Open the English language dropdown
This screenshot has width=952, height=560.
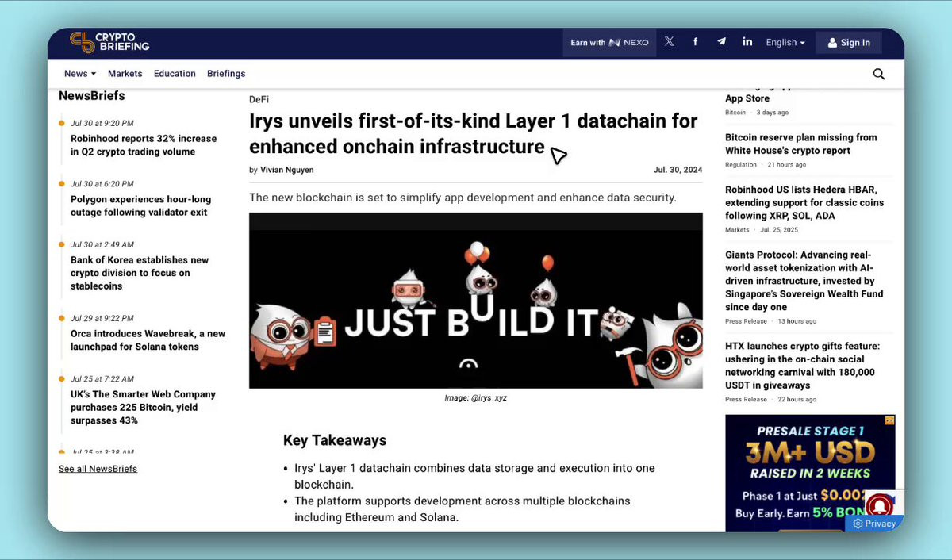[785, 43]
